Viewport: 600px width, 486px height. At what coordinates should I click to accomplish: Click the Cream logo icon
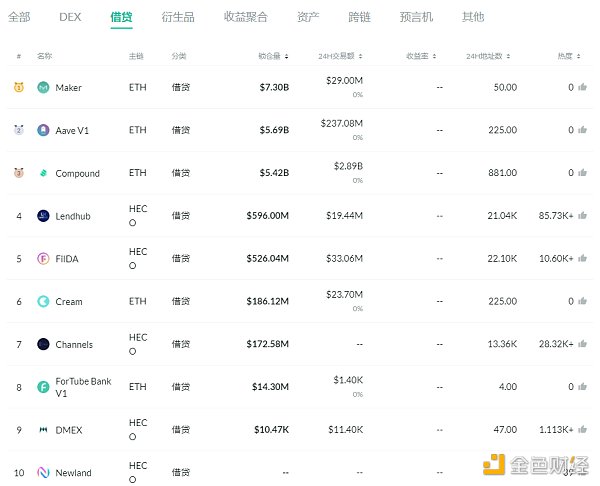[x=44, y=301]
